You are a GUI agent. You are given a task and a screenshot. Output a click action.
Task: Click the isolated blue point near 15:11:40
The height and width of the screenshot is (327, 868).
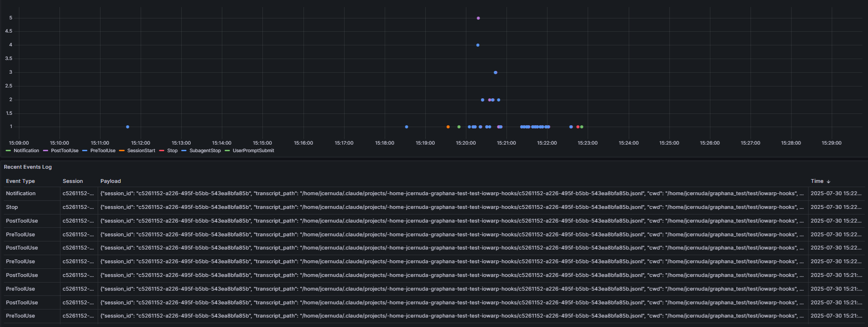click(127, 127)
